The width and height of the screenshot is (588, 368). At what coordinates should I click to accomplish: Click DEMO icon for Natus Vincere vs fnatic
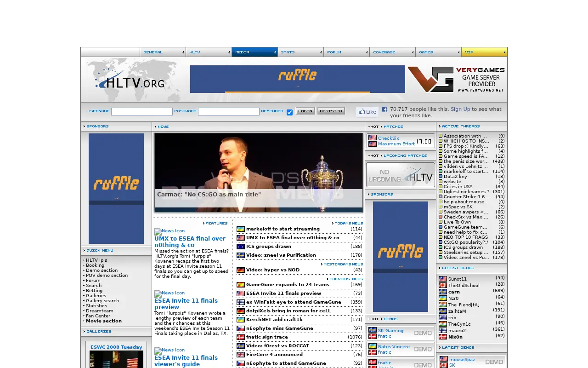(423, 349)
